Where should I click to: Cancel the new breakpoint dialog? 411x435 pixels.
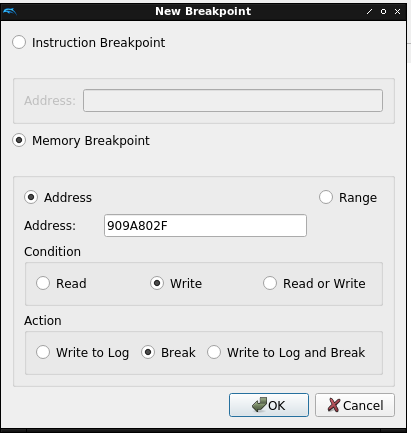point(355,405)
